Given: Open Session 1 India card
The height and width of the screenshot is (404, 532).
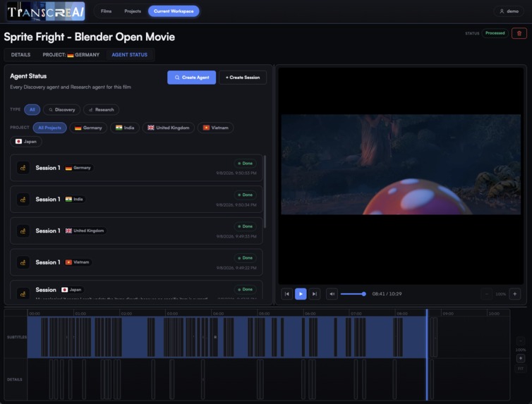Looking at the screenshot, I should [x=136, y=200].
